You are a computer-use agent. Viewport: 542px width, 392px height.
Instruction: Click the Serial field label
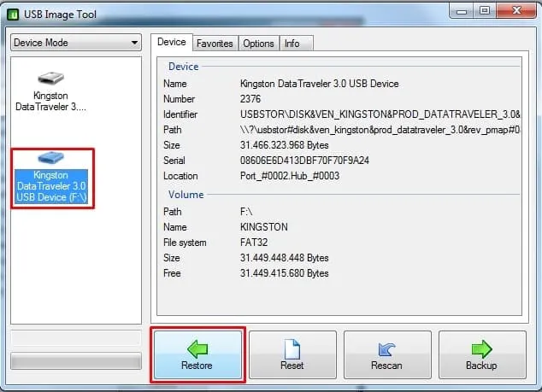pyautogui.click(x=174, y=161)
